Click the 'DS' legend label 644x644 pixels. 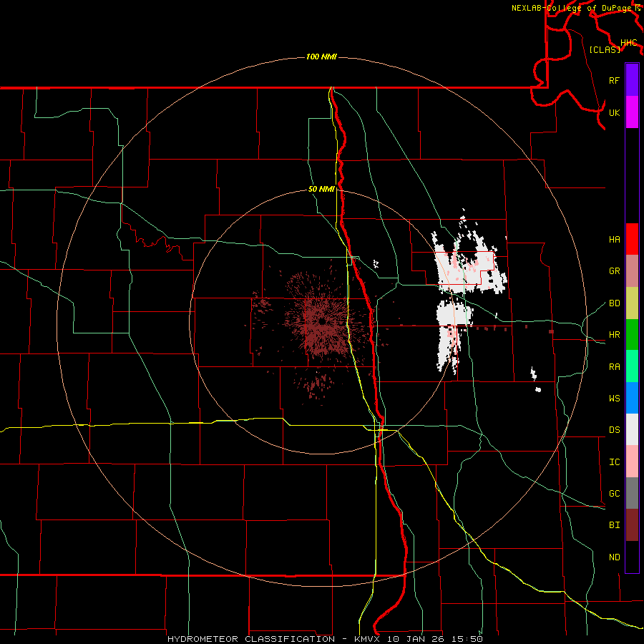(x=614, y=430)
